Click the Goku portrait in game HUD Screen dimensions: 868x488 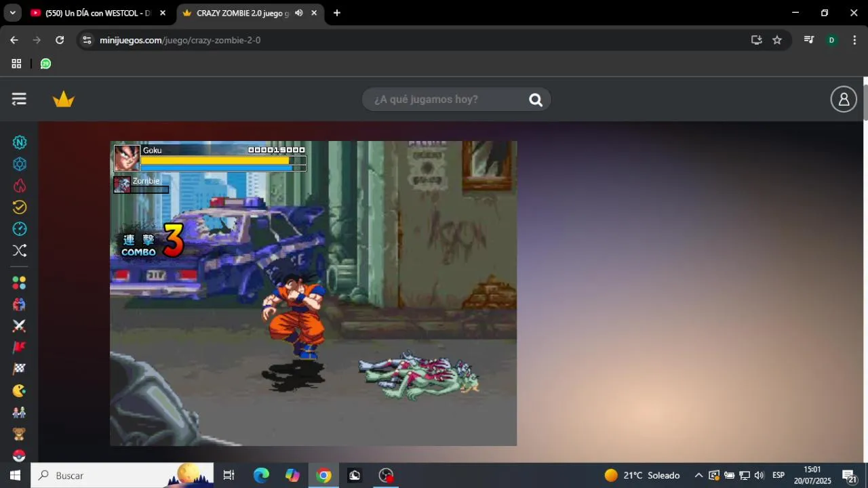[127, 158]
